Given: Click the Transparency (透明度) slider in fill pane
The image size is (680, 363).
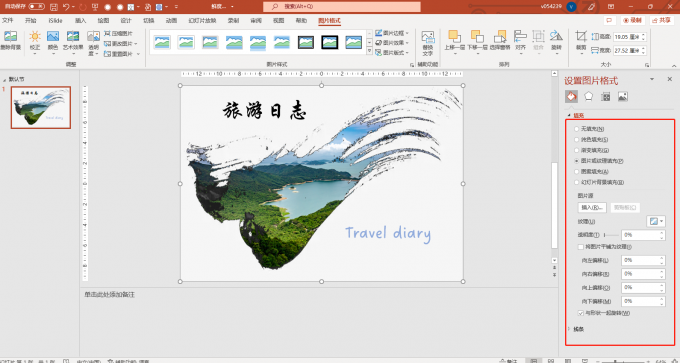Looking at the screenshot, I should point(611,235).
